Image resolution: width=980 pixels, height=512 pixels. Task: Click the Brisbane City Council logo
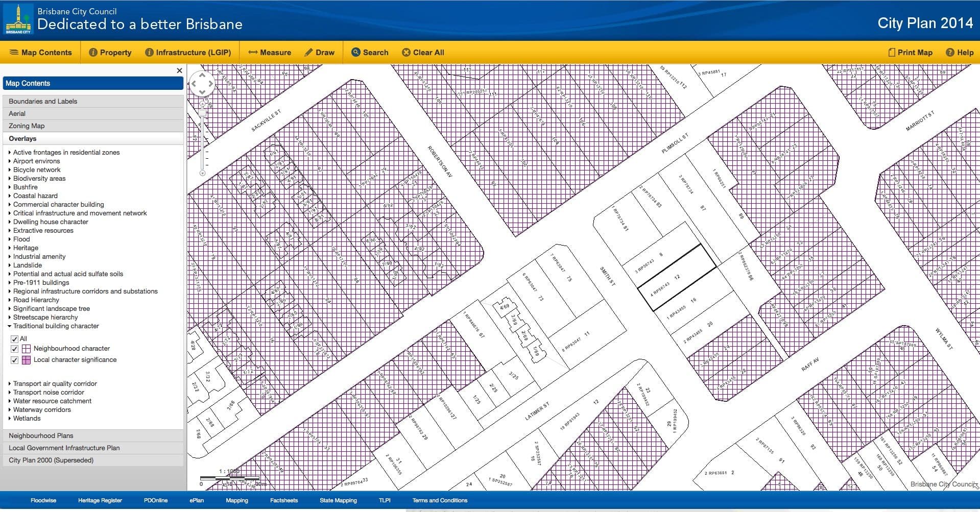[x=18, y=19]
